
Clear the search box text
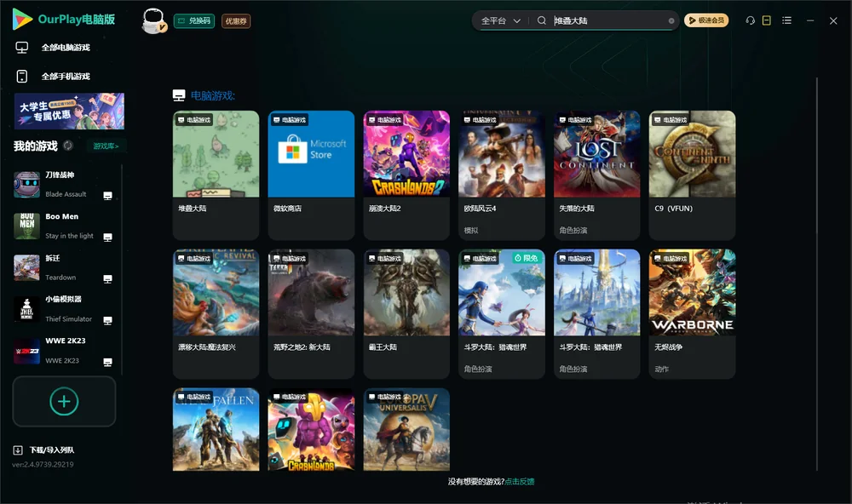(671, 20)
